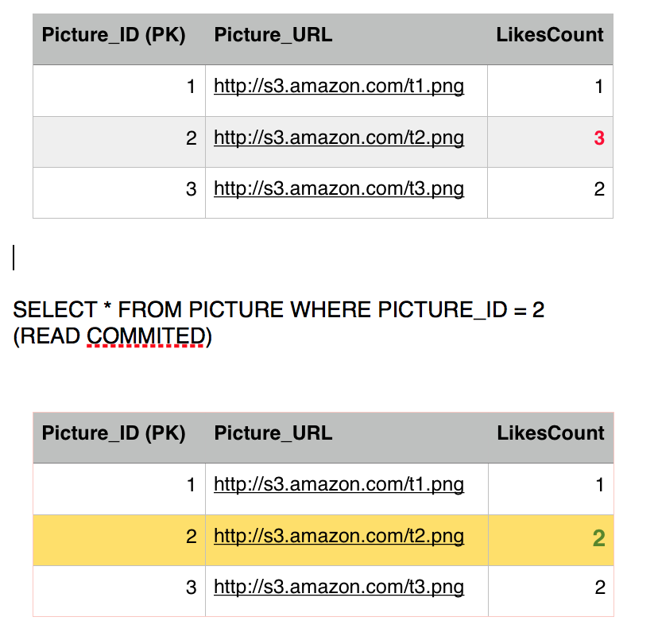The width and height of the screenshot is (658, 644).
Task: Click the misspelled word COMMITED
Action: [145, 336]
